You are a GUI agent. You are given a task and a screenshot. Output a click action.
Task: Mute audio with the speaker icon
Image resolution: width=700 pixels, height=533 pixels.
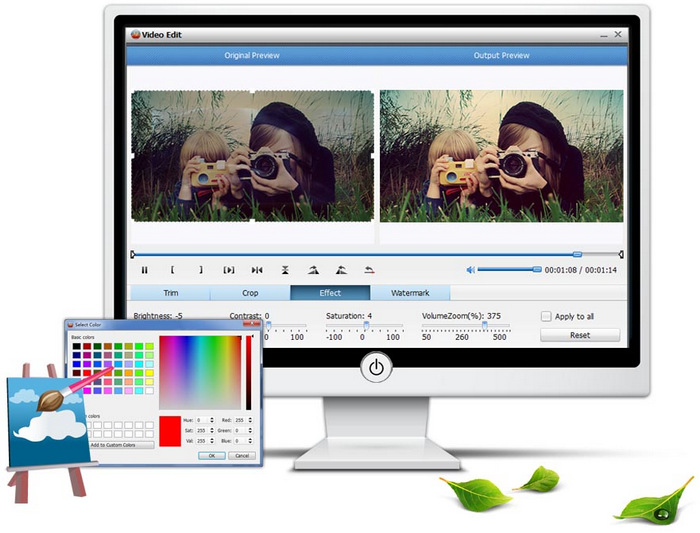[470, 270]
